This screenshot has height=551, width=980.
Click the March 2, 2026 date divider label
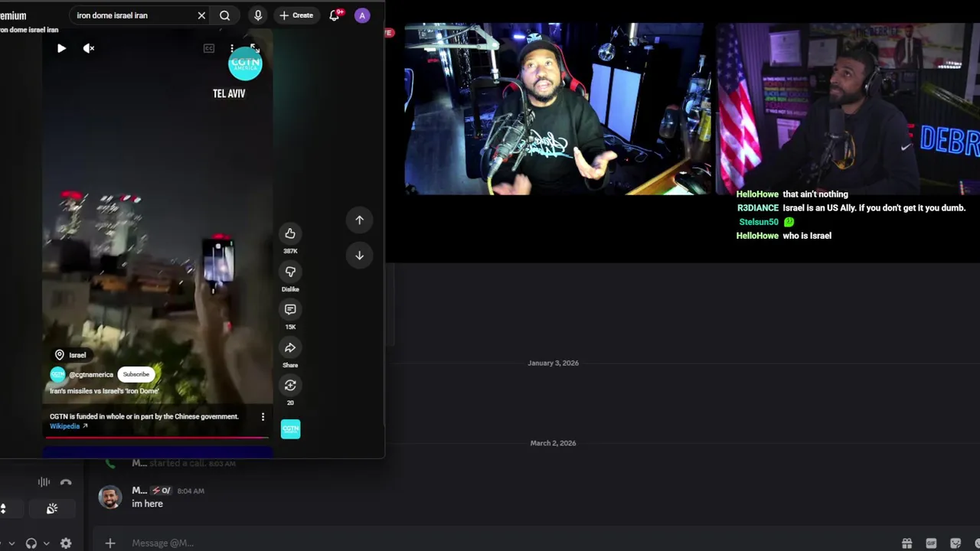click(x=553, y=443)
